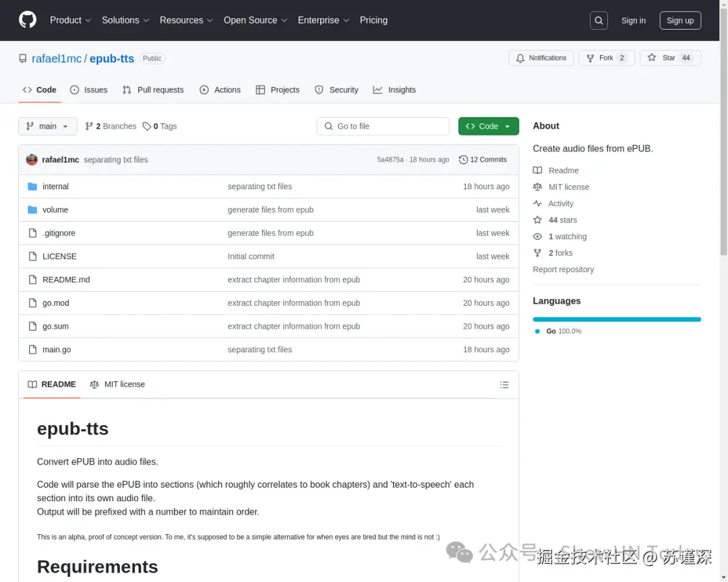Open 'Initial commit' message on LICENSE row
Screen dimensions: 728x582
point(251,256)
